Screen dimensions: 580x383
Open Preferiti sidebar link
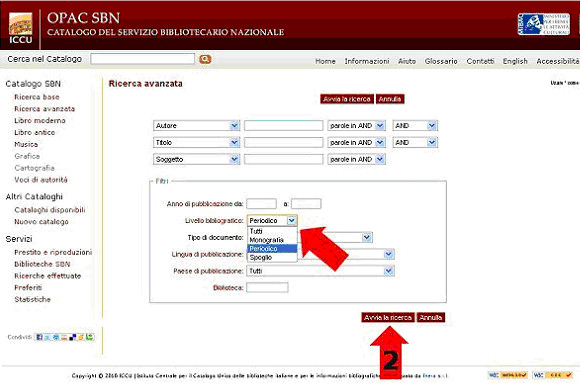[x=28, y=288]
